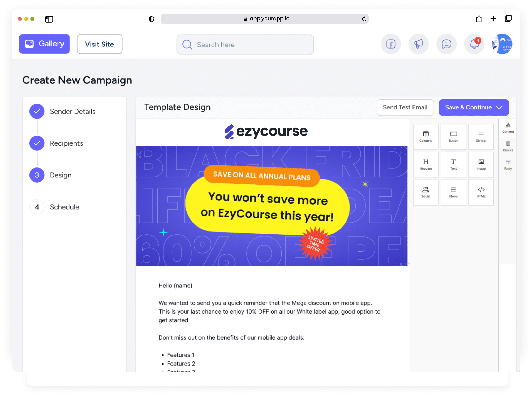Screen dimensions: 532x400
Task: Focus the Search here field
Action: point(245,45)
